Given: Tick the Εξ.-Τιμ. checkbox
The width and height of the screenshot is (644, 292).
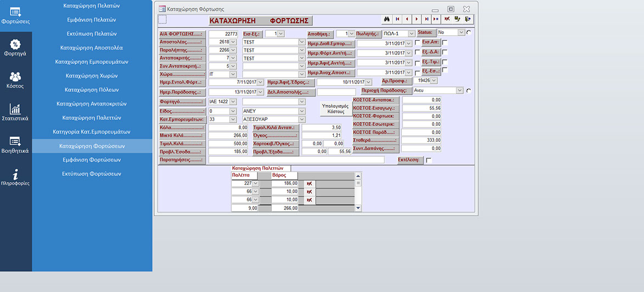Looking at the screenshot, I should 445,62.
